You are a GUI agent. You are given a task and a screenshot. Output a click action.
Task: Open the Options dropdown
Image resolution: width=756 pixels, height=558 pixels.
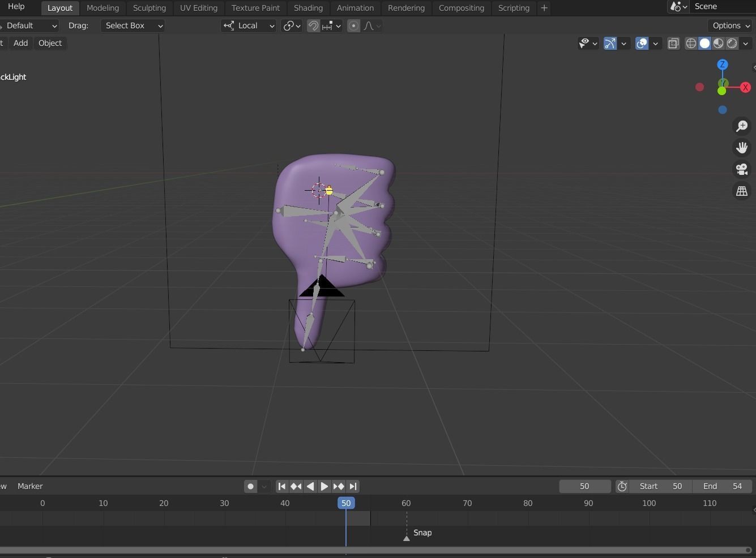[732, 25]
